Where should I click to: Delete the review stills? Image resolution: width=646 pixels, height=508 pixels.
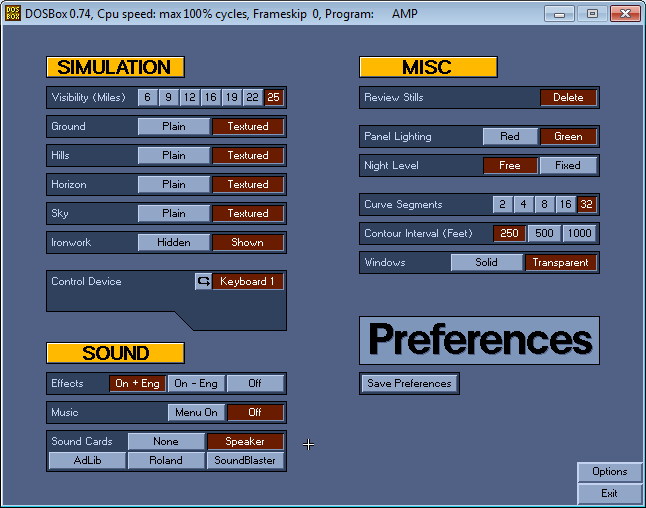(568, 98)
